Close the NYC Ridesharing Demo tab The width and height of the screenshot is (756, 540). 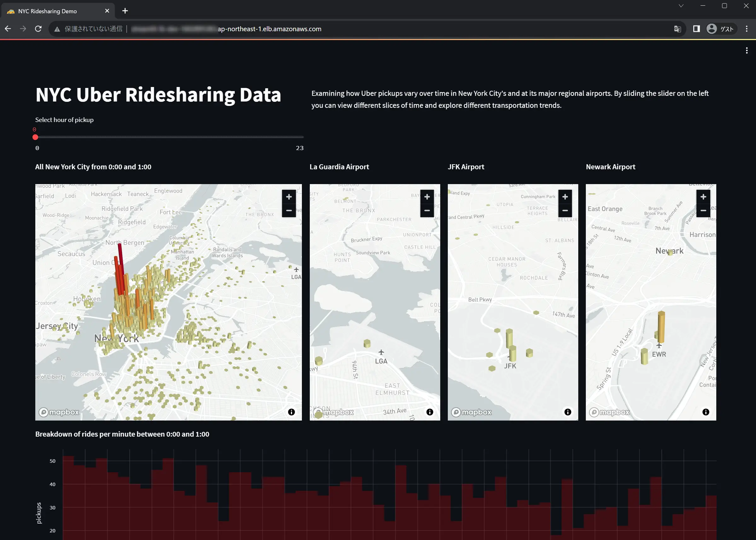[107, 11]
